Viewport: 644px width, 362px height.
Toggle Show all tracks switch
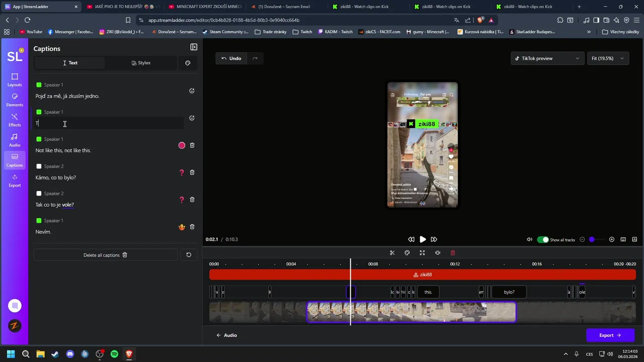click(x=543, y=240)
